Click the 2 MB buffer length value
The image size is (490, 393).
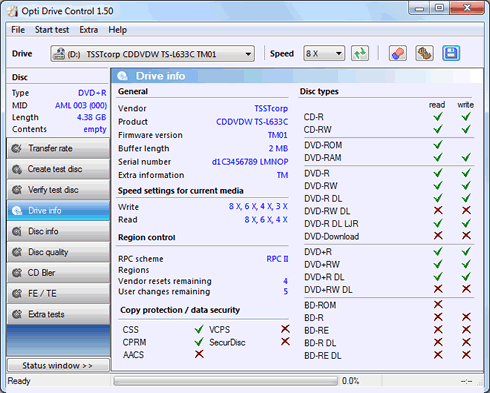[x=278, y=148]
